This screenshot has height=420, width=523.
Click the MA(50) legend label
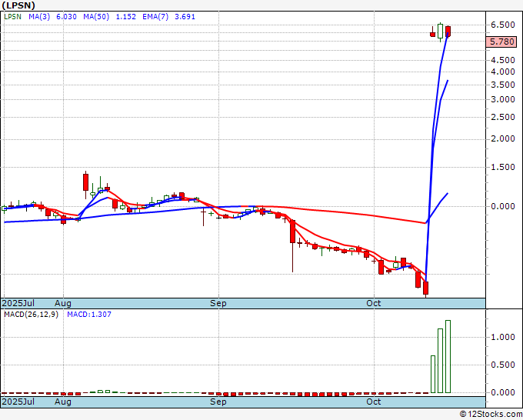coord(96,17)
